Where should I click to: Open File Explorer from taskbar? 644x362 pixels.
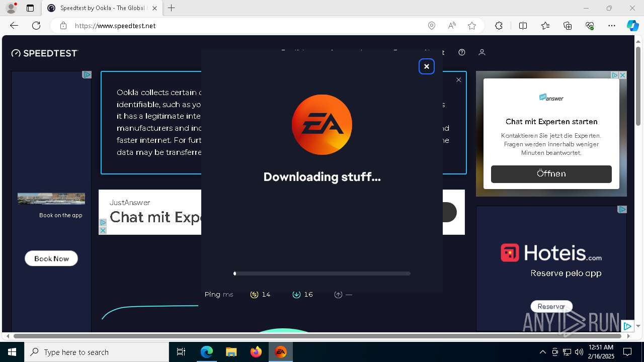point(231,352)
